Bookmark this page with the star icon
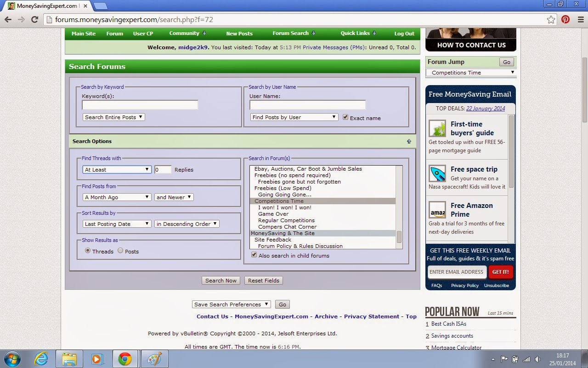This screenshot has height=368, width=588. click(x=551, y=19)
